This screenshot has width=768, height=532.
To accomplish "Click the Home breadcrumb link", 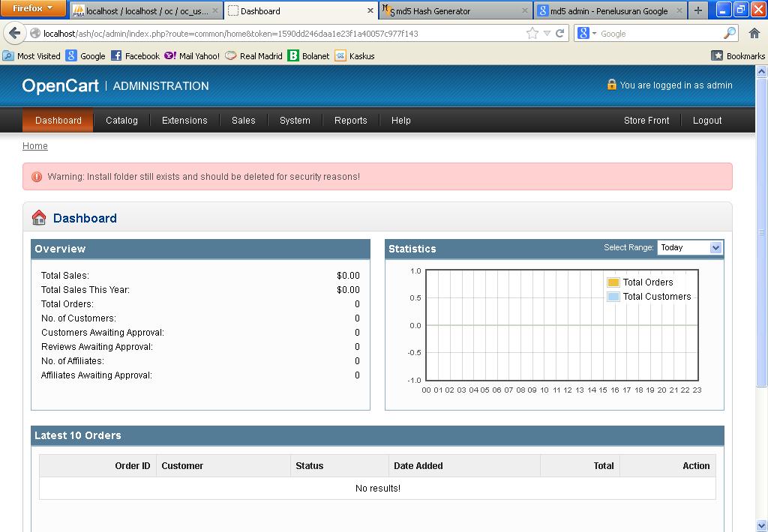I will 35,146.
